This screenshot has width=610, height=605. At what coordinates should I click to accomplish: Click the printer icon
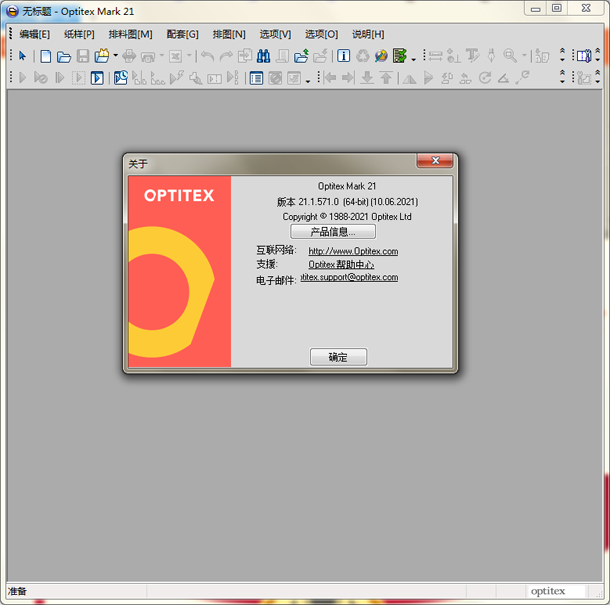129,56
